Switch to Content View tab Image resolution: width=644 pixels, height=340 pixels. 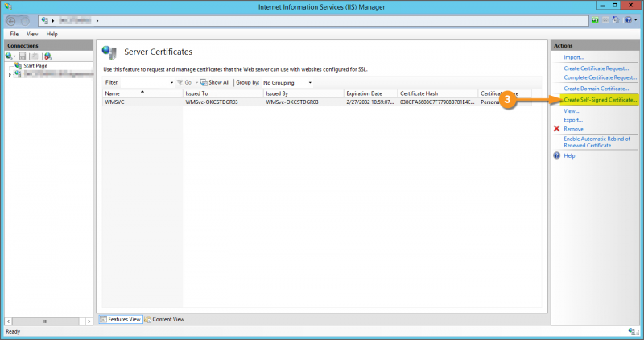[x=164, y=319]
